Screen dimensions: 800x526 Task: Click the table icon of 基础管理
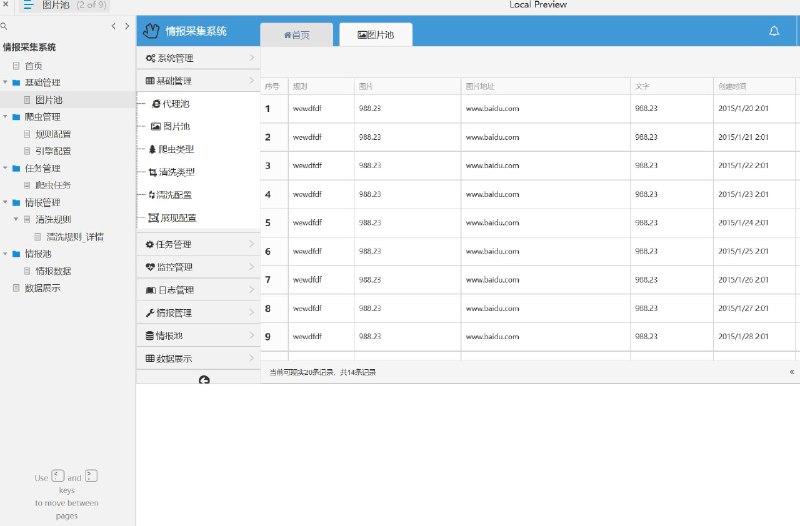[150, 81]
